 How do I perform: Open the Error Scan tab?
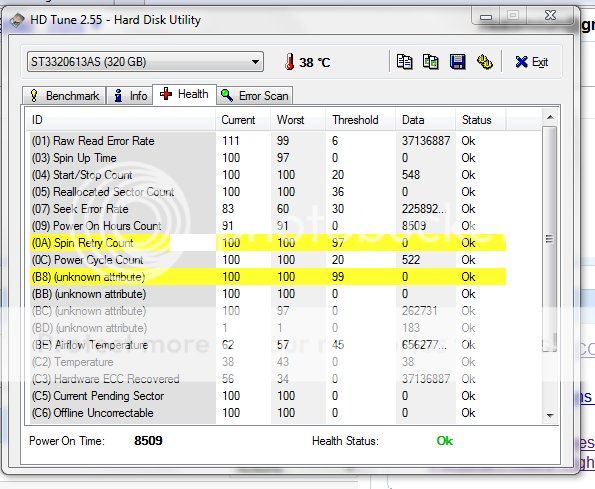click(255, 96)
